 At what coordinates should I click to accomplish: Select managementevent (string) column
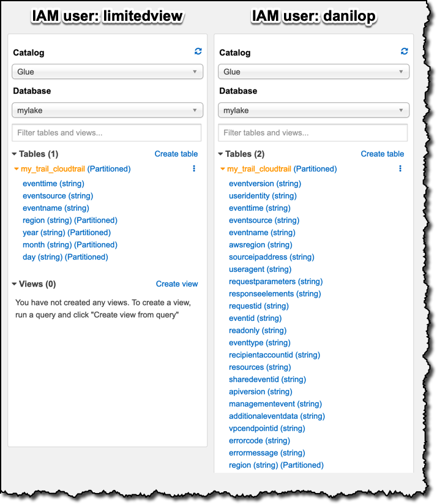coord(275,404)
